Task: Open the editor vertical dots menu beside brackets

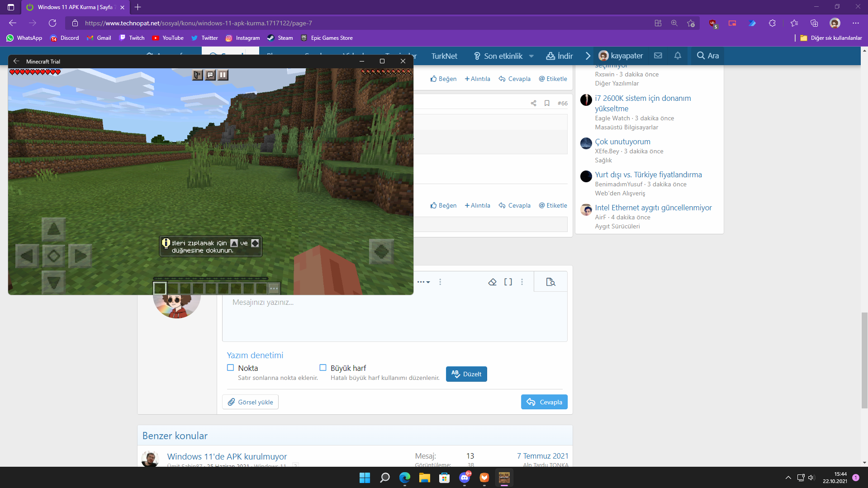Action: click(x=522, y=282)
